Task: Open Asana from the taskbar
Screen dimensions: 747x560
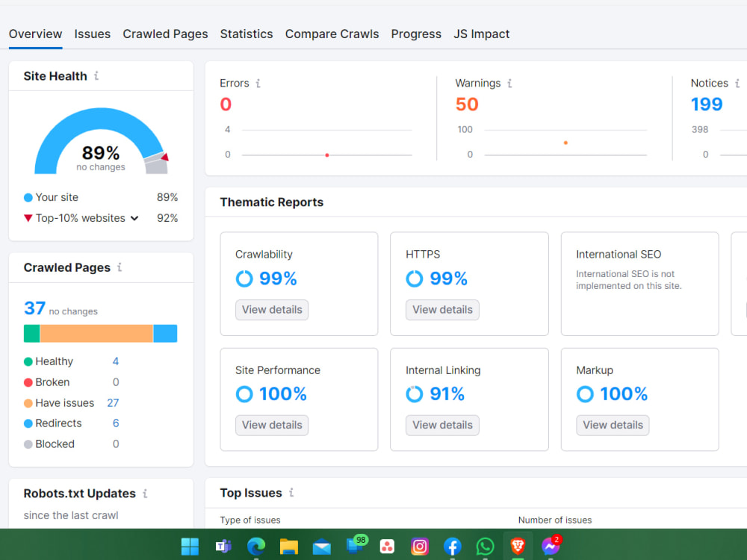Action: [x=387, y=547]
